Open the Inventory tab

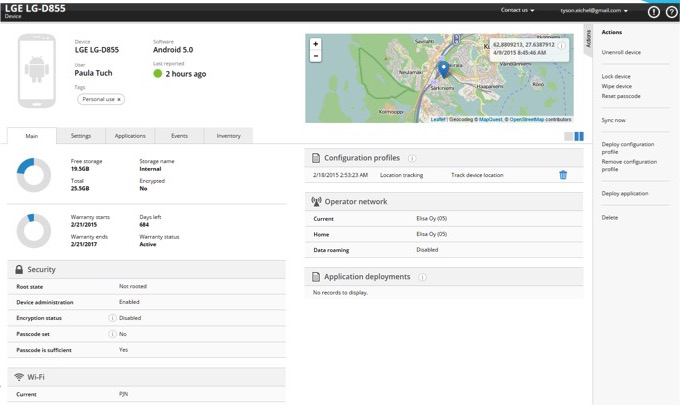(x=228, y=136)
